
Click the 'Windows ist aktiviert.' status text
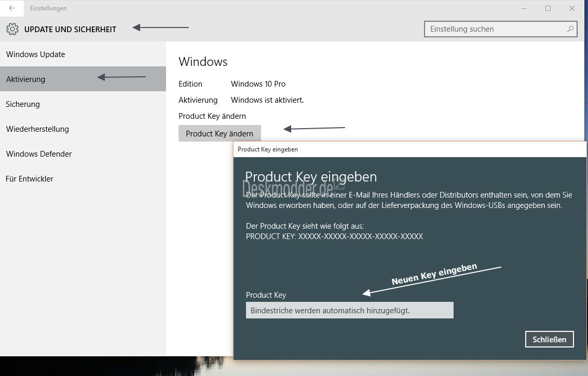[267, 100]
